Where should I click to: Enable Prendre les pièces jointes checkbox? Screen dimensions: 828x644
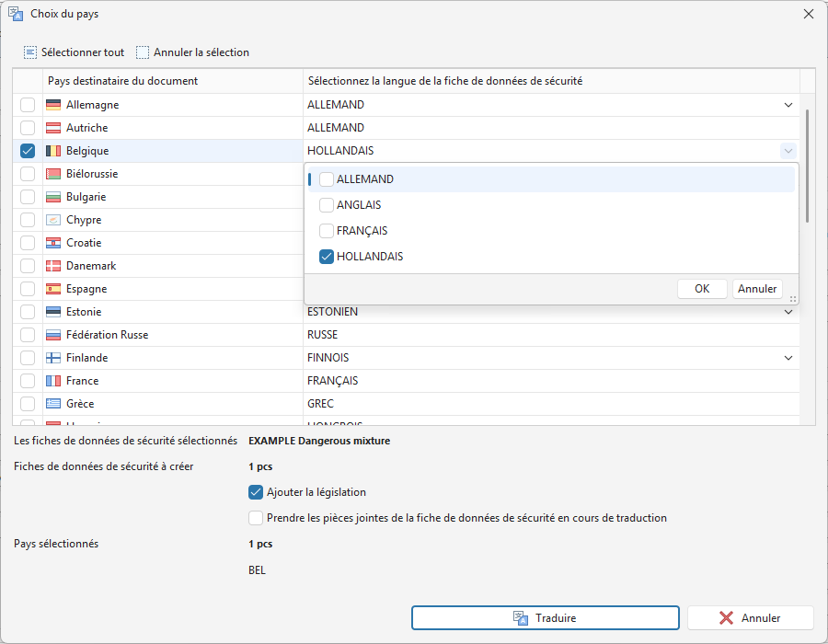tap(256, 518)
